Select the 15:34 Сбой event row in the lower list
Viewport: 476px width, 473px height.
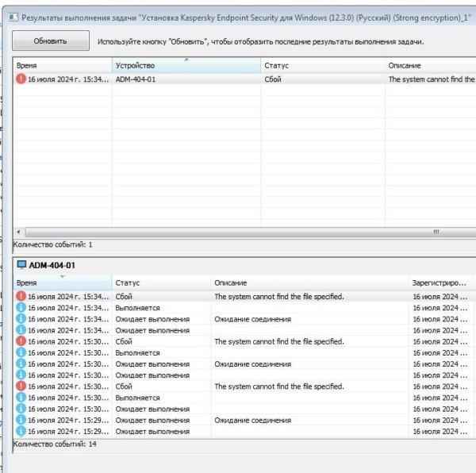(x=244, y=296)
